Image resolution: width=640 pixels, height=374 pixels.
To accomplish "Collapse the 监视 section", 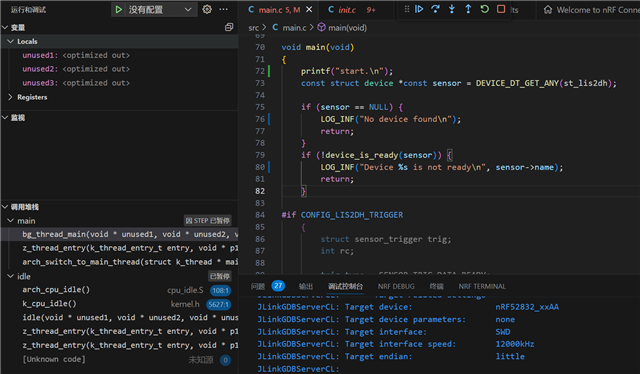I will pos(5,118).
